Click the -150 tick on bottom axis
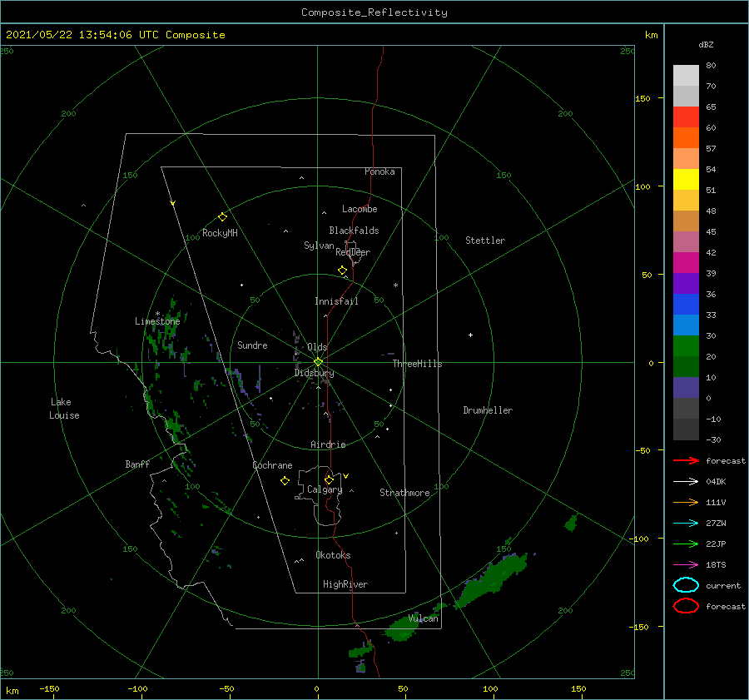Image resolution: width=749 pixels, height=700 pixels. point(49,688)
